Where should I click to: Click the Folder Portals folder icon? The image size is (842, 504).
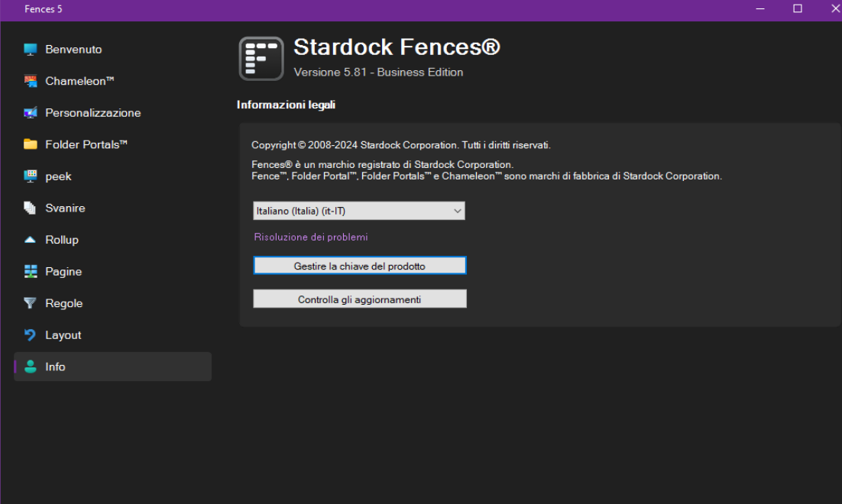click(31, 144)
